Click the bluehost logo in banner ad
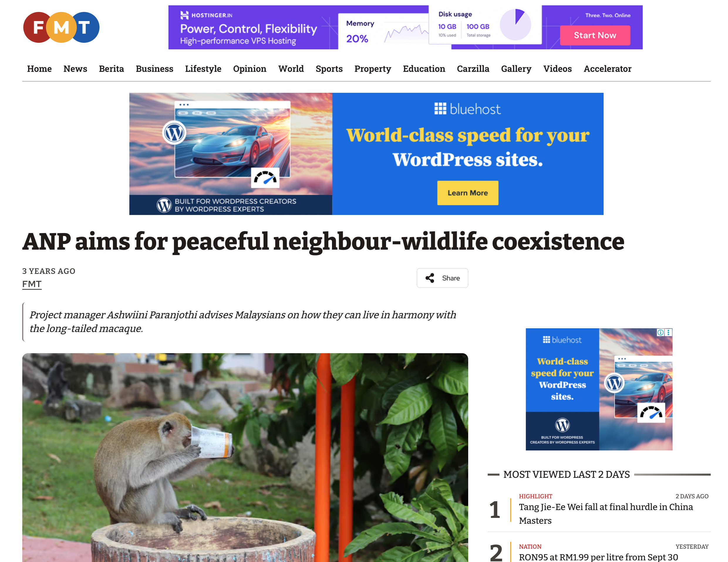Viewport: 728px width, 562px height. (x=467, y=109)
